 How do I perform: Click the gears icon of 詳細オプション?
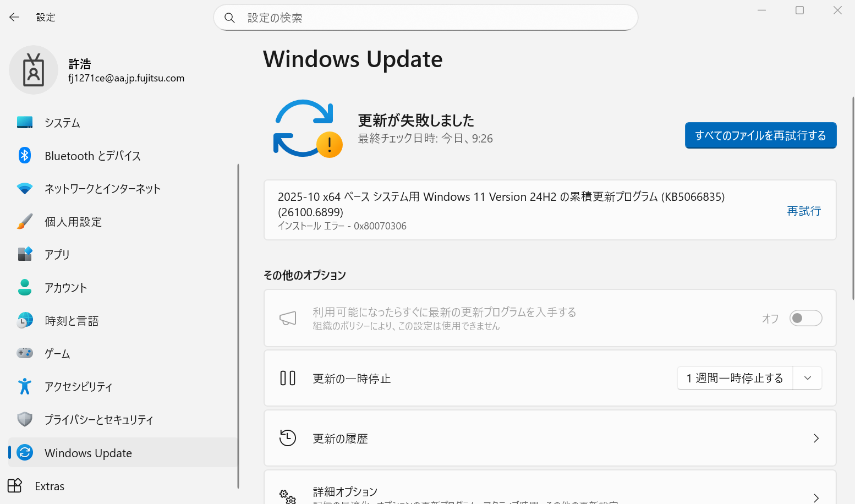288,497
